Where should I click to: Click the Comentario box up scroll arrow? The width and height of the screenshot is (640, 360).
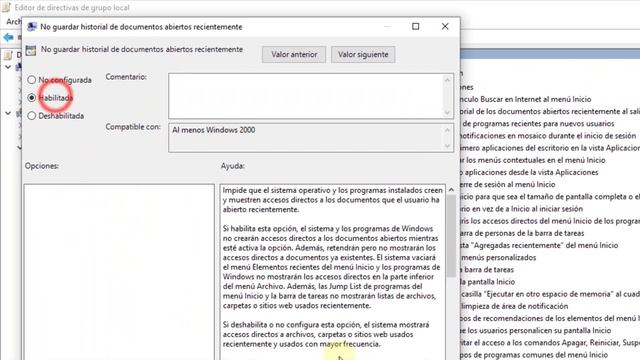(x=448, y=80)
